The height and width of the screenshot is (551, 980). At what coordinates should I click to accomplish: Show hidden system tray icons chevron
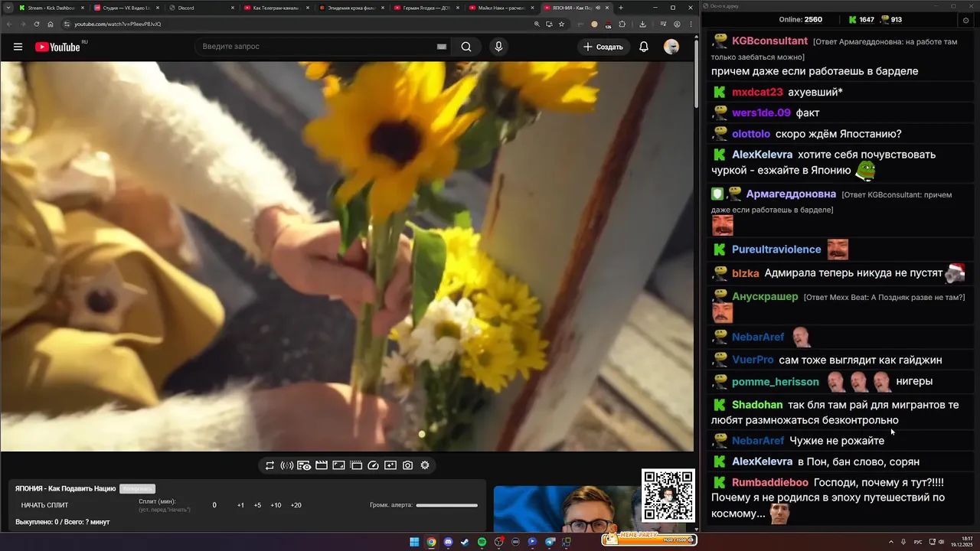[x=892, y=542]
